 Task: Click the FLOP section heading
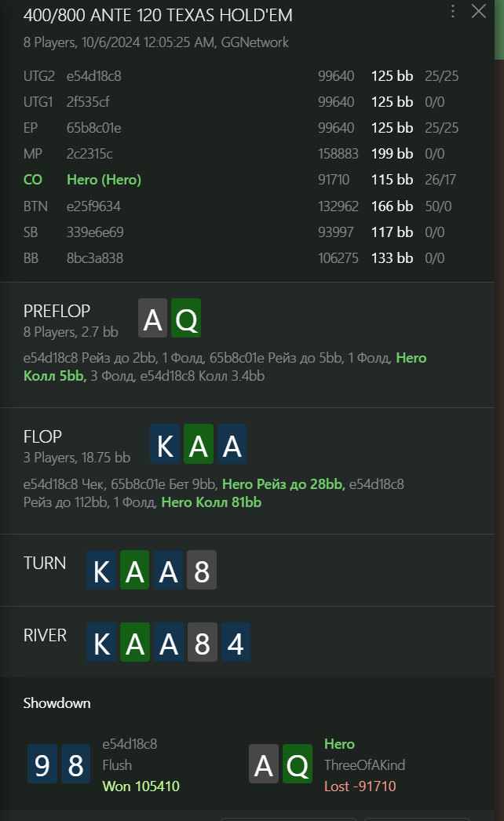click(42, 436)
